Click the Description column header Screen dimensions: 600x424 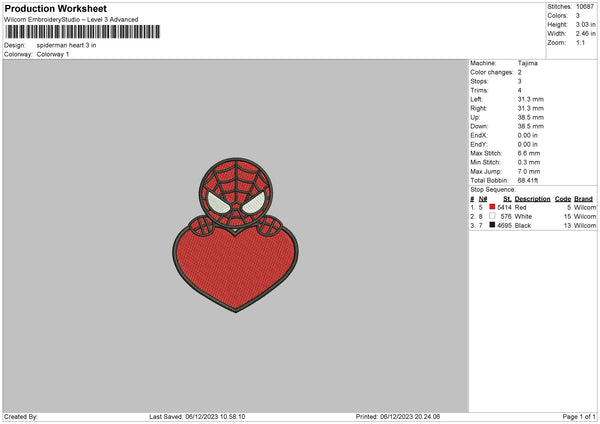point(532,199)
